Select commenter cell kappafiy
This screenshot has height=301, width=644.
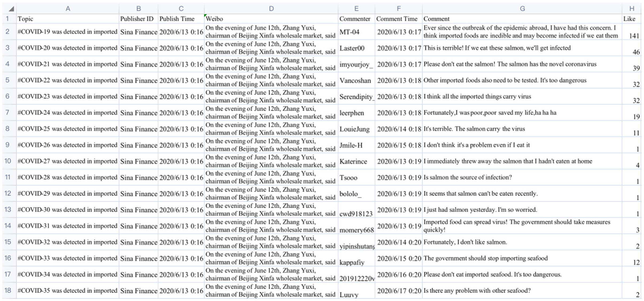[x=356, y=258]
